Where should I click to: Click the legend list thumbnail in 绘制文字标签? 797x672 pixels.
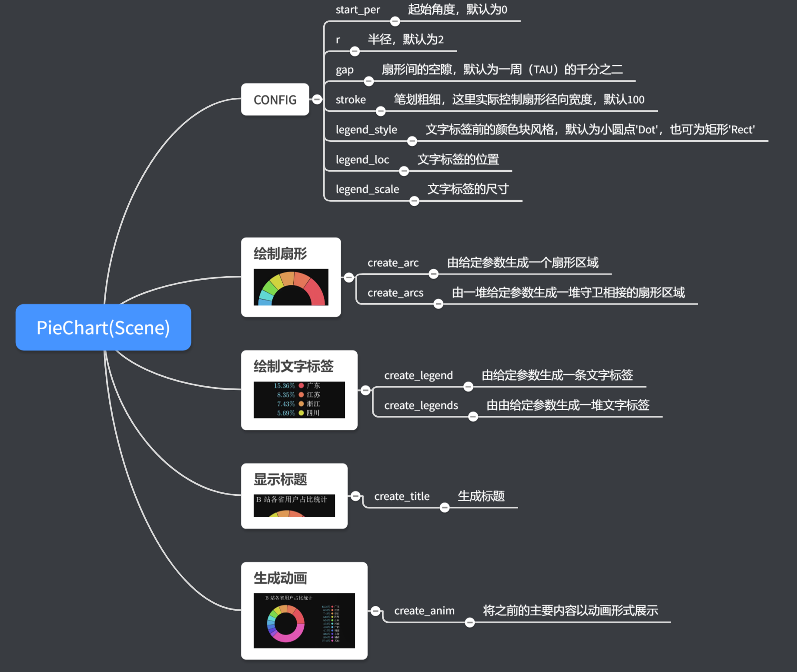coord(299,400)
